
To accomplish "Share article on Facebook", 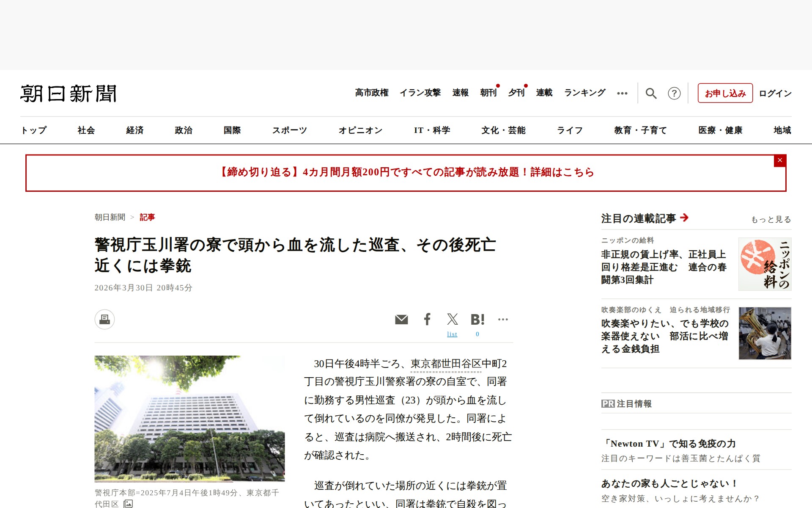I will pyautogui.click(x=427, y=319).
